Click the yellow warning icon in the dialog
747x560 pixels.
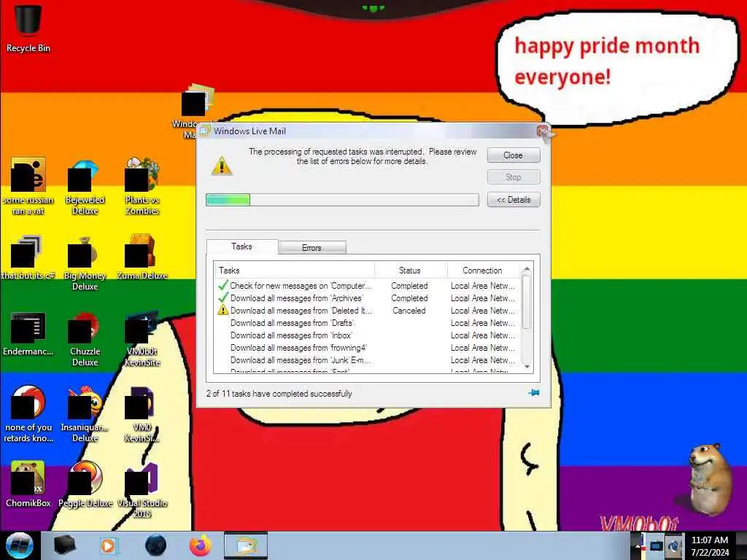[222, 166]
